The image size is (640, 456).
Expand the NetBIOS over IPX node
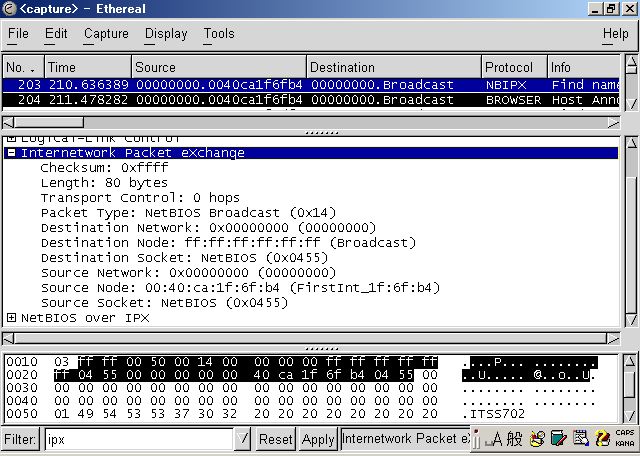coord(11,318)
